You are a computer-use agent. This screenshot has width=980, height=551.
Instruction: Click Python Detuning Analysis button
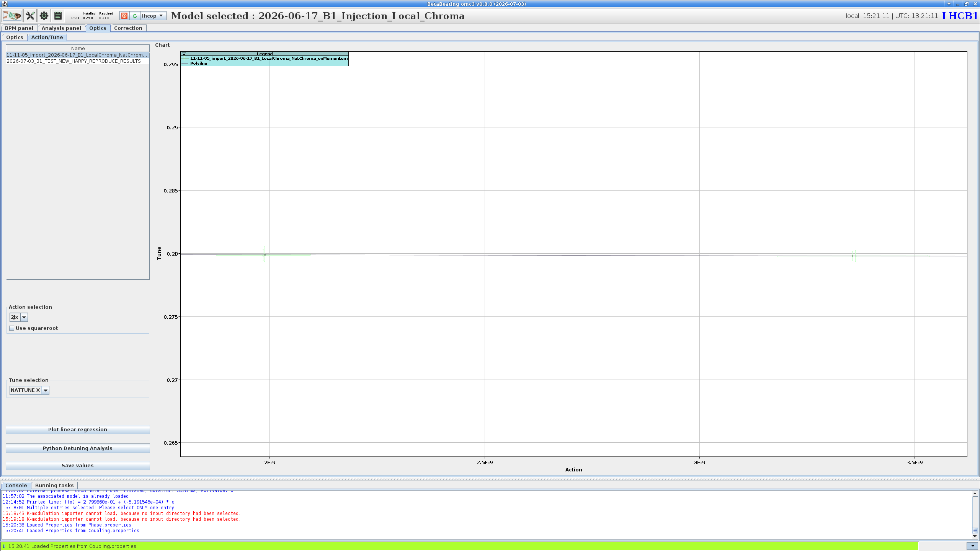(78, 448)
